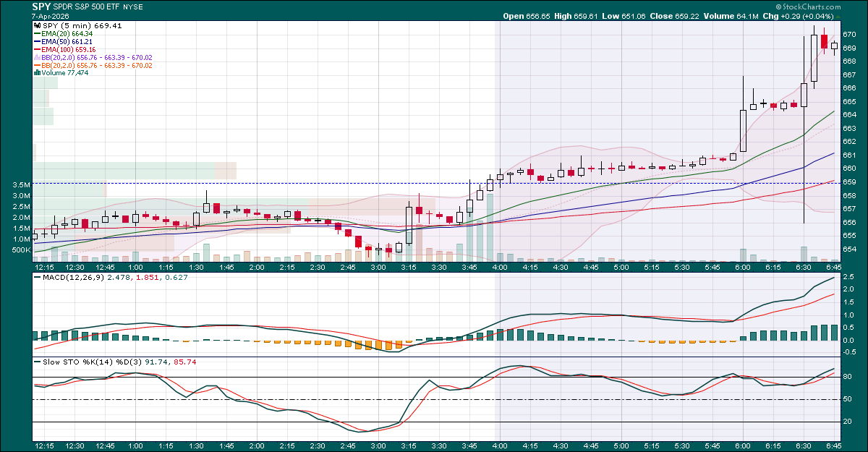The width and height of the screenshot is (868, 452).
Task: Click the "Close 659.22" value
Action: (675, 16)
